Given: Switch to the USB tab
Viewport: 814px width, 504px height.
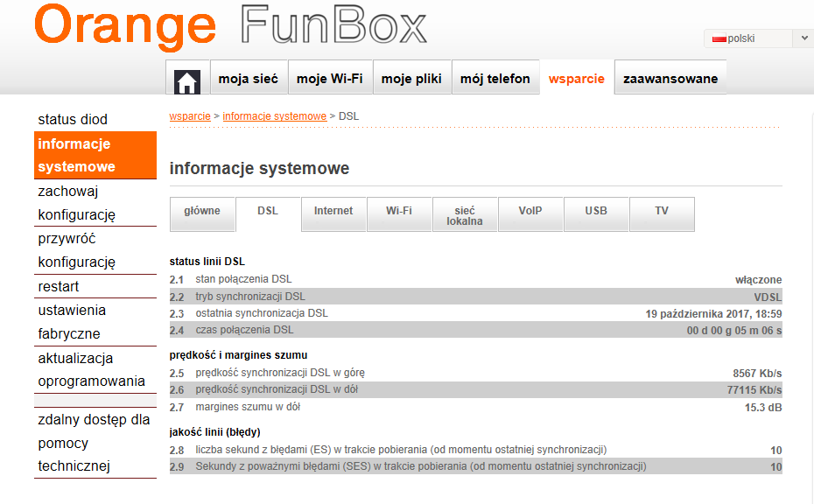Looking at the screenshot, I should [596, 213].
